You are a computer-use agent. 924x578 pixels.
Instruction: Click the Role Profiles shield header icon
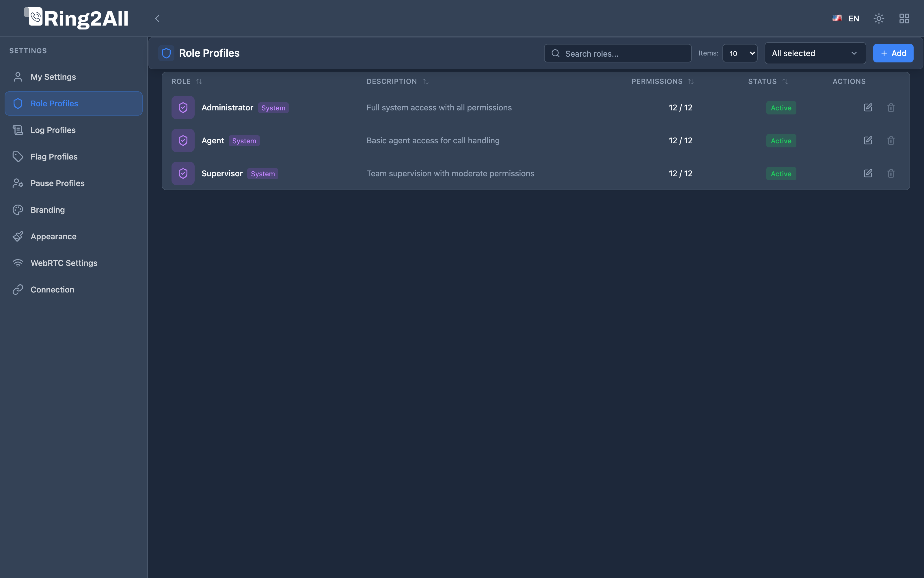point(166,53)
